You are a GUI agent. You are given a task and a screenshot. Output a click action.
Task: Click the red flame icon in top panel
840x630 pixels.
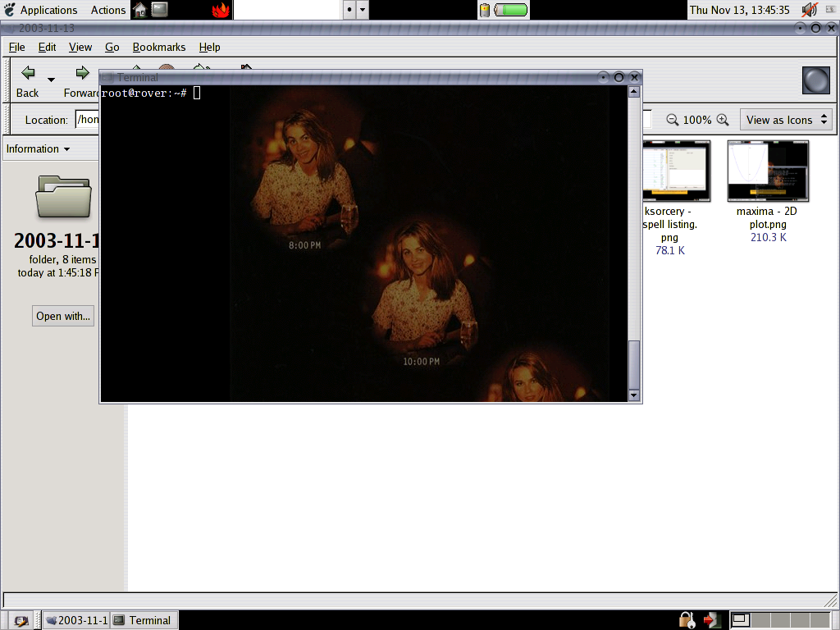(x=221, y=10)
